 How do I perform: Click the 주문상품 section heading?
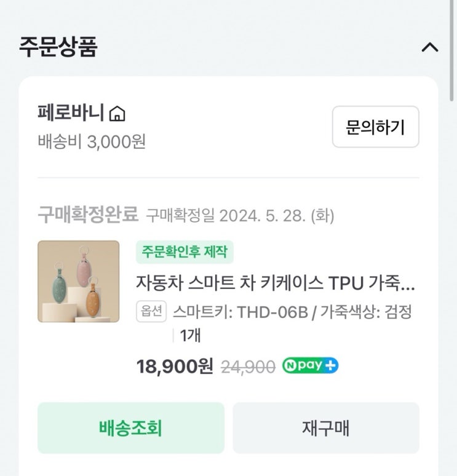click(58, 47)
